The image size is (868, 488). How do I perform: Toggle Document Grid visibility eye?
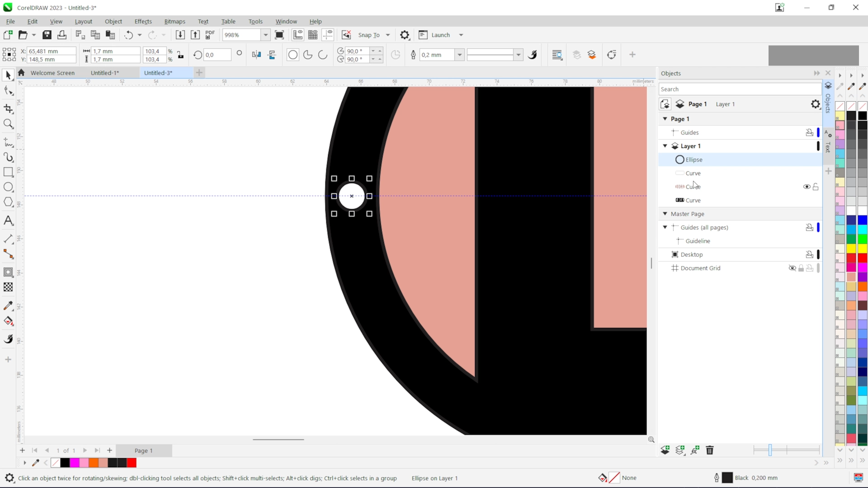click(x=792, y=268)
